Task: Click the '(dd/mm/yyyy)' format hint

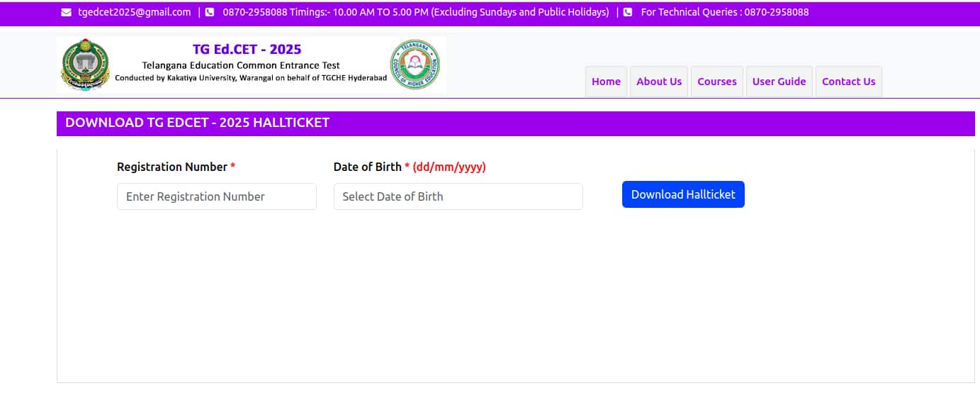Action: pyautogui.click(x=449, y=167)
